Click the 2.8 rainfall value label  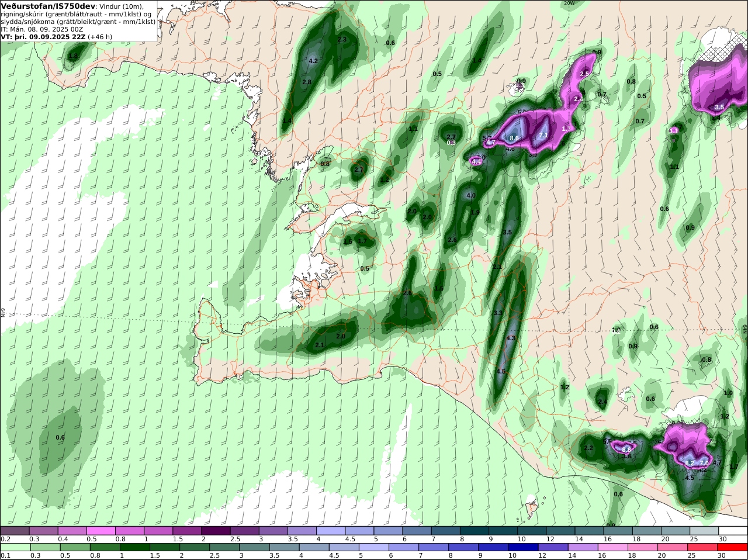(307, 82)
